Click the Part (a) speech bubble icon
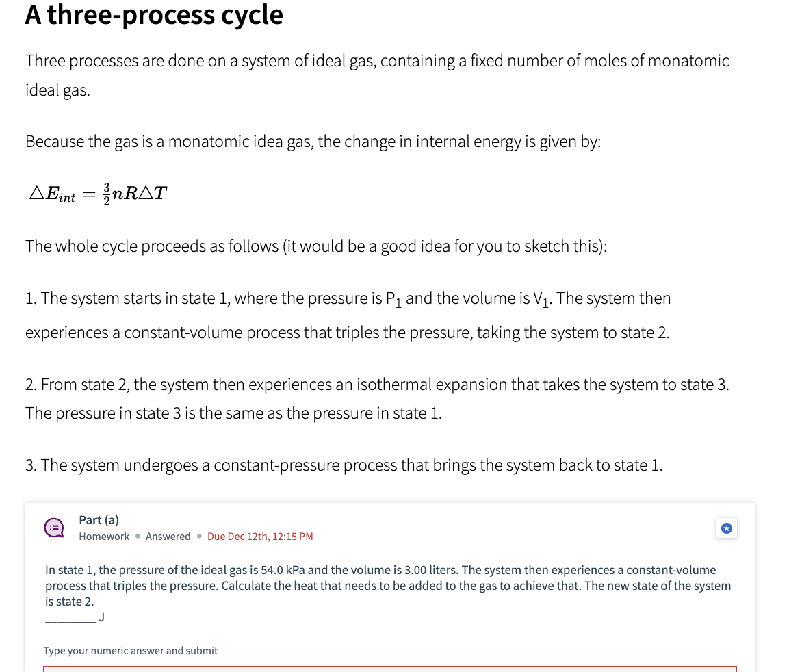 (x=53, y=528)
